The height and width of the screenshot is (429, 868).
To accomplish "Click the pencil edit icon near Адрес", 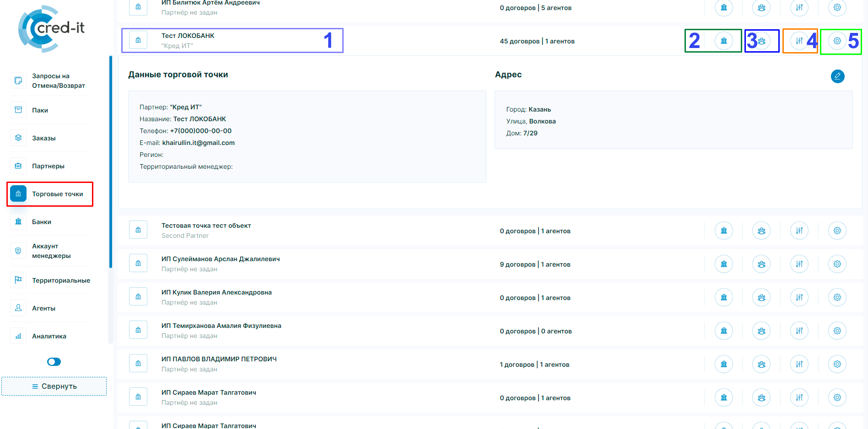I will click(x=837, y=76).
